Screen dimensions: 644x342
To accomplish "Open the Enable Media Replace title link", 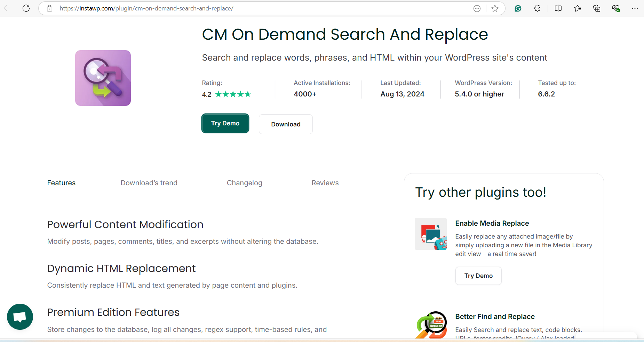I will click(492, 223).
